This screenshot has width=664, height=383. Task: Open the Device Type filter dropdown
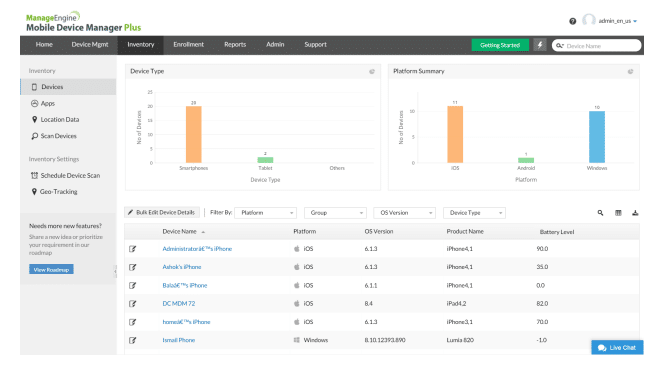pos(474,213)
